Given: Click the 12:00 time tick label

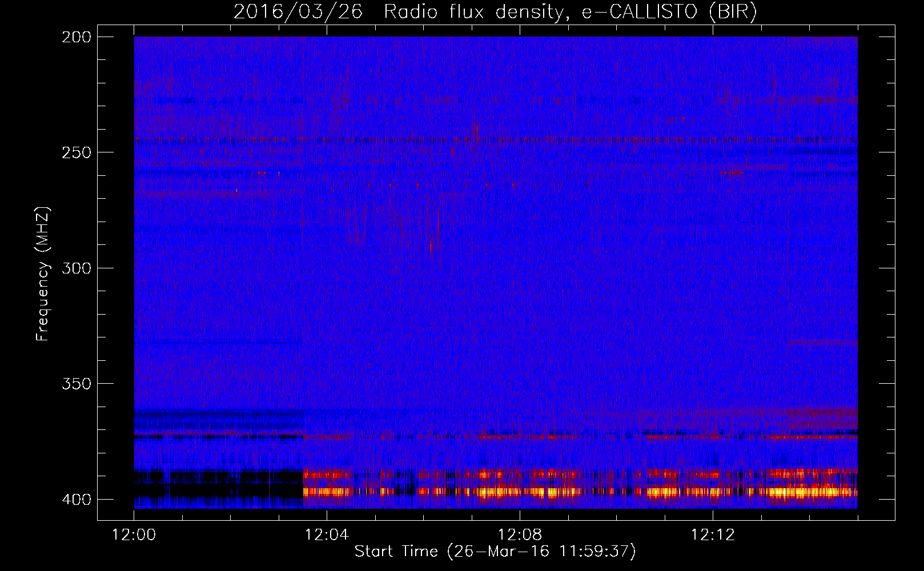Looking at the screenshot, I should coord(134,535).
